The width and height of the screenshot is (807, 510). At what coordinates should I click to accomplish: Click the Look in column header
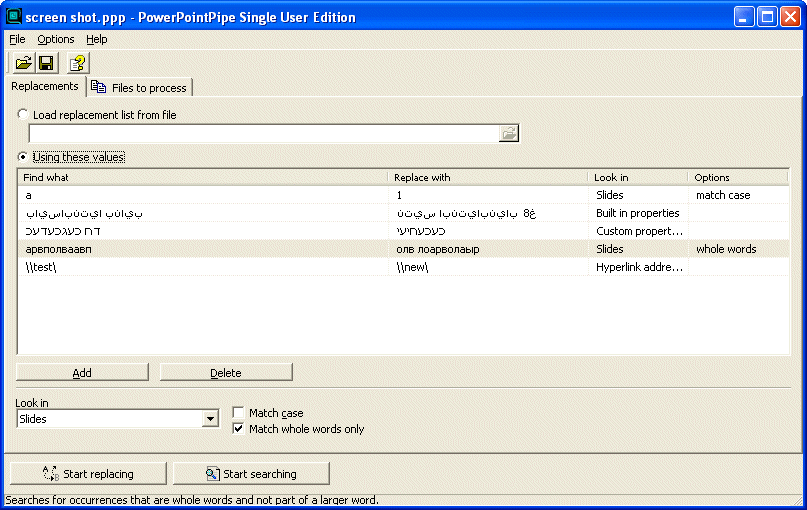638,178
